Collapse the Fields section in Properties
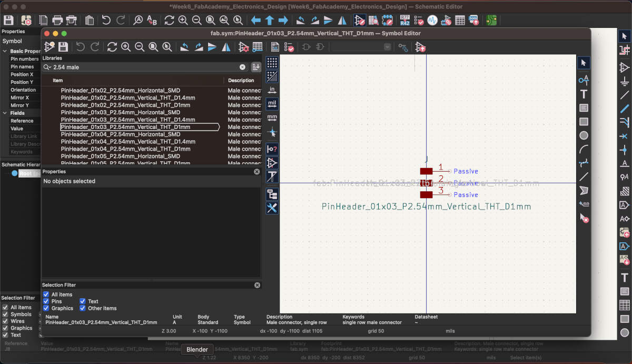The image size is (632, 364). [x=5, y=113]
